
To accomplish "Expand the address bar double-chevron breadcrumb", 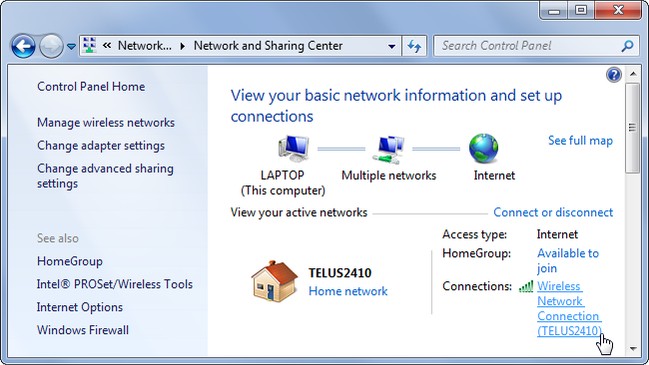I will coord(107,46).
